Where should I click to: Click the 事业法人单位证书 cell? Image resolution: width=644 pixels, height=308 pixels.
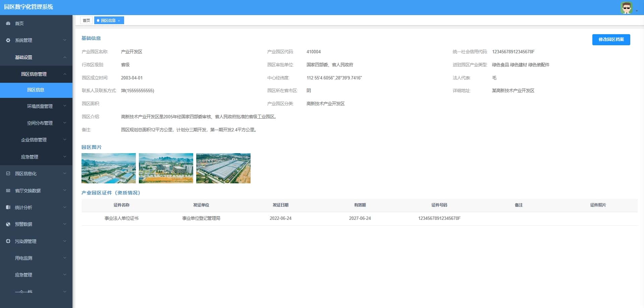[x=121, y=219]
